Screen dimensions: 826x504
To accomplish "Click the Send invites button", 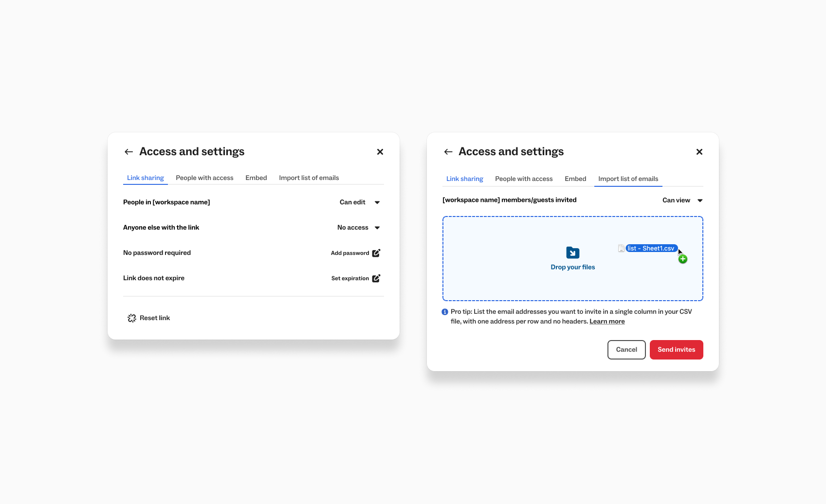I will pos(677,350).
